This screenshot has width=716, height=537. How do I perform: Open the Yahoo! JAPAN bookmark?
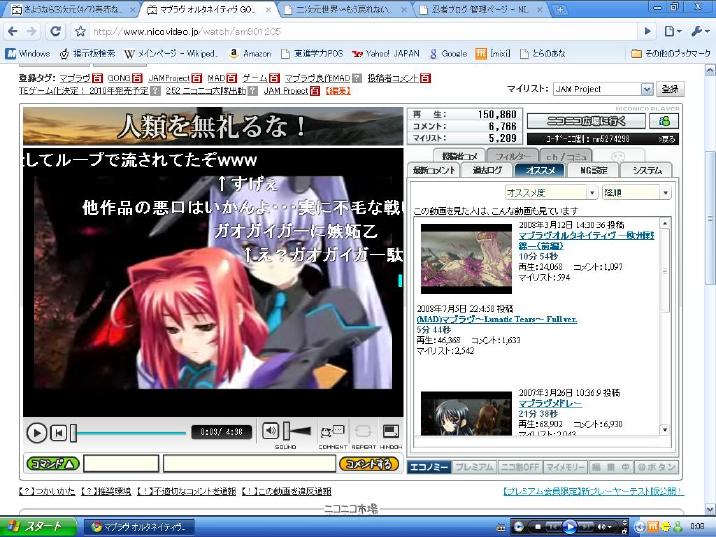pyautogui.click(x=385, y=53)
